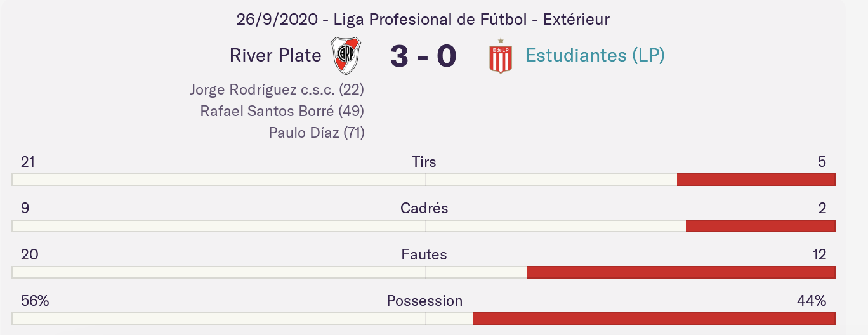Click the match date and competition header
Screen dimensions: 868x335
point(423,20)
